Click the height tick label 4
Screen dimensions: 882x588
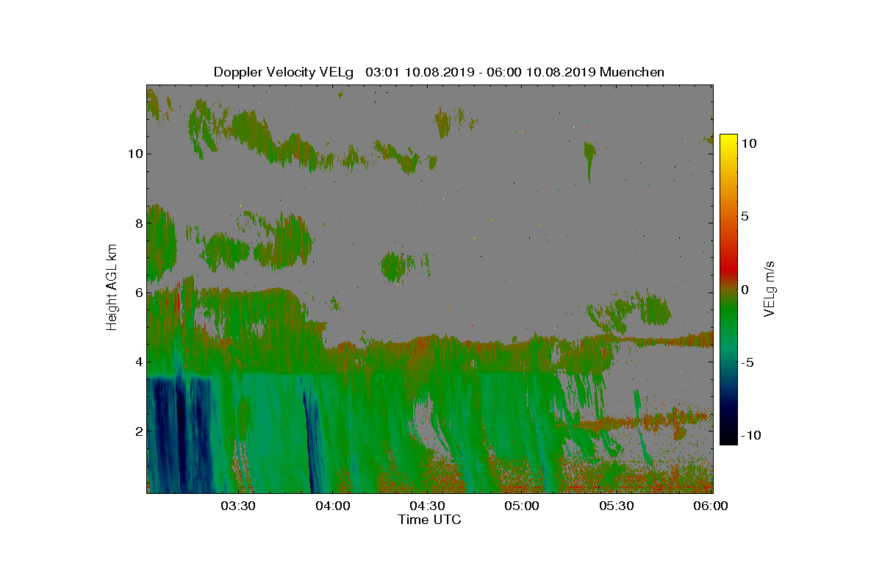[x=138, y=362]
